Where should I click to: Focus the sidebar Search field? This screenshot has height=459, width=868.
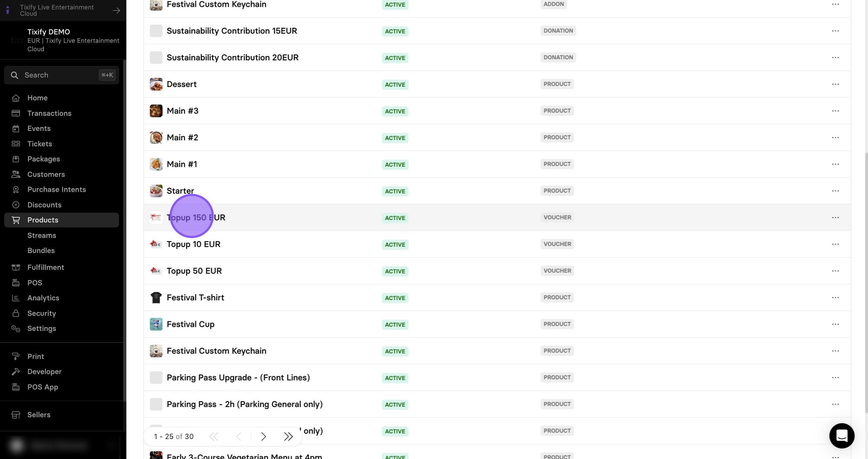[x=61, y=75]
